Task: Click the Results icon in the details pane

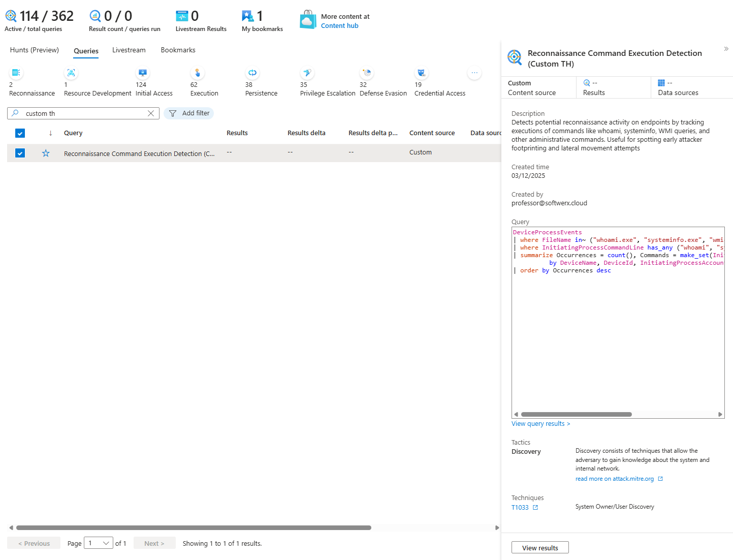Action: [x=587, y=83]
